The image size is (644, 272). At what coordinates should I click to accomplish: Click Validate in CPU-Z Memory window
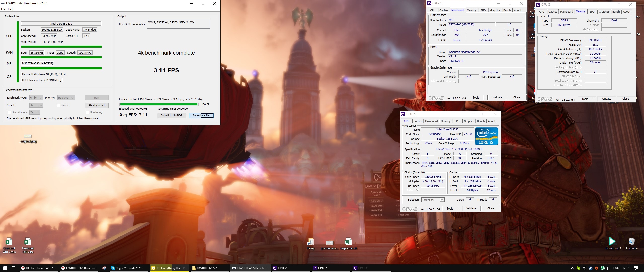(606, 99)
